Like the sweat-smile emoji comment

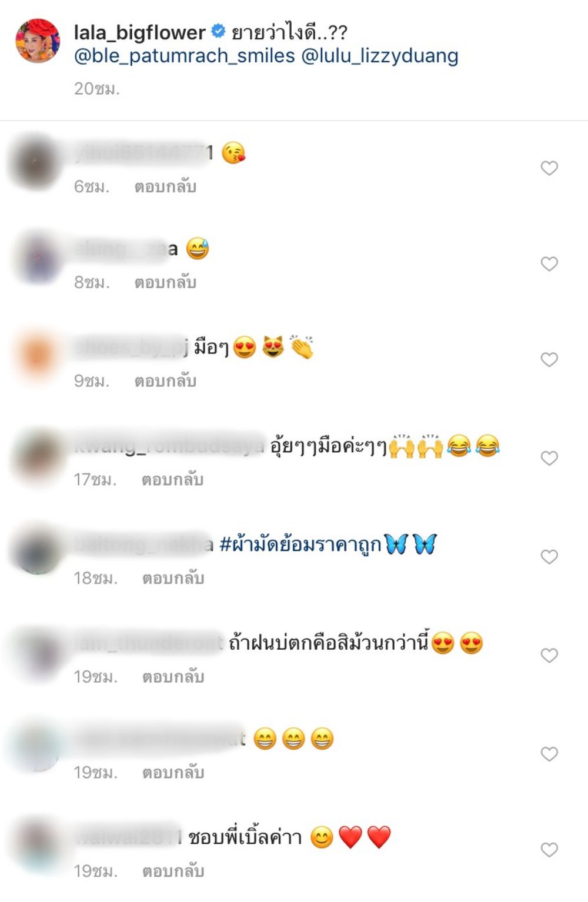pyautogui.click(x=549, y=264)
